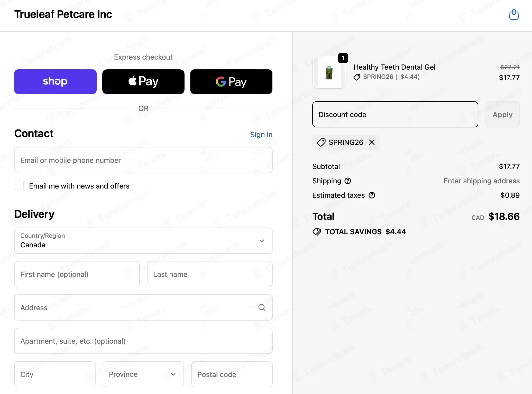
Task: Focus the Email or mobile phone field
Action: click(143, 160)
